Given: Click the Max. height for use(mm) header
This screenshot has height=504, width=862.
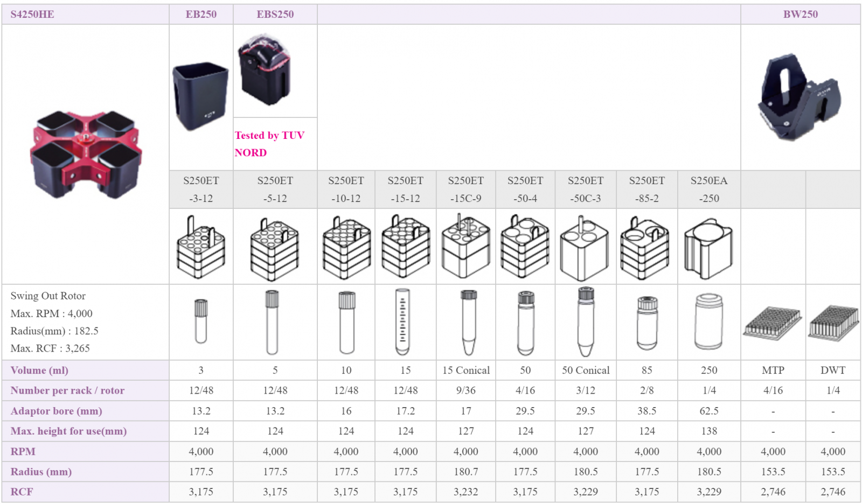Looking at the screenshot, I should 86,431.
